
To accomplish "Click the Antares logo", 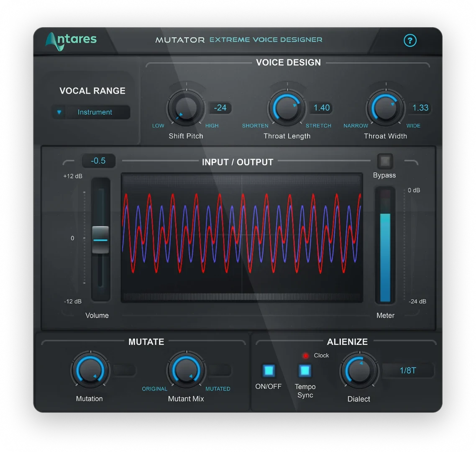I will [71, 41].
